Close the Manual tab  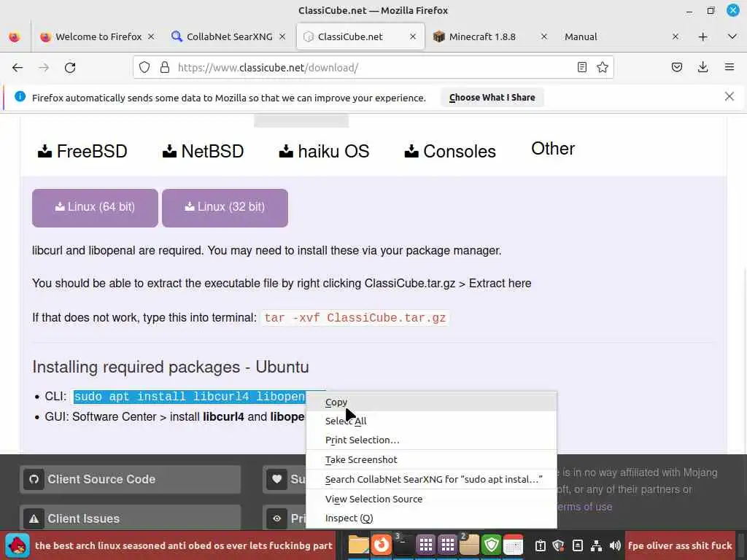point(675,36)
